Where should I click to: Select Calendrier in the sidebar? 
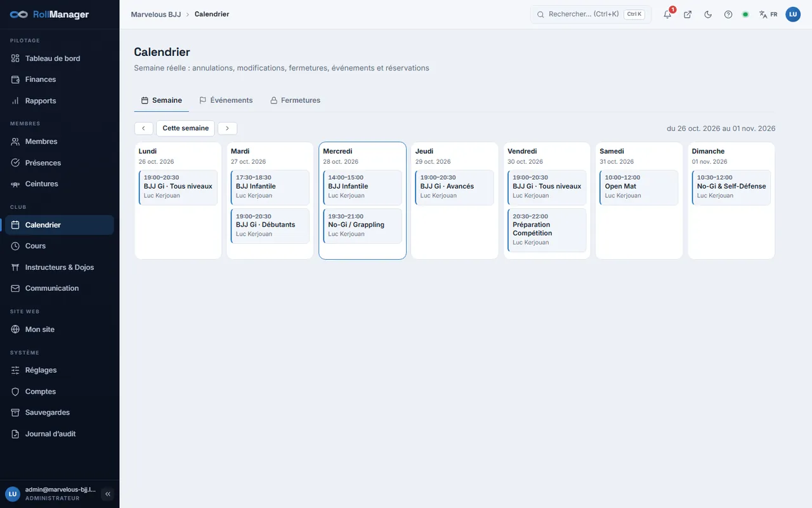tap(60, 225)
